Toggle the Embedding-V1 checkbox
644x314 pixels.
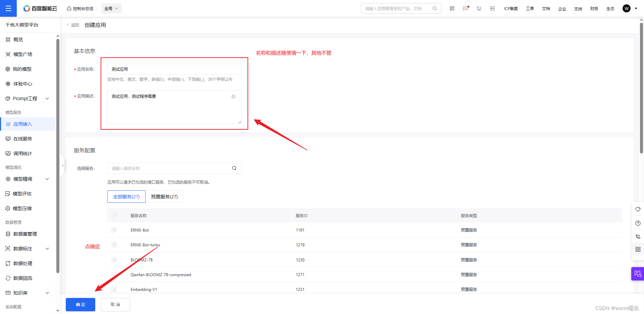pyautogui.click(x=114, y=289)
